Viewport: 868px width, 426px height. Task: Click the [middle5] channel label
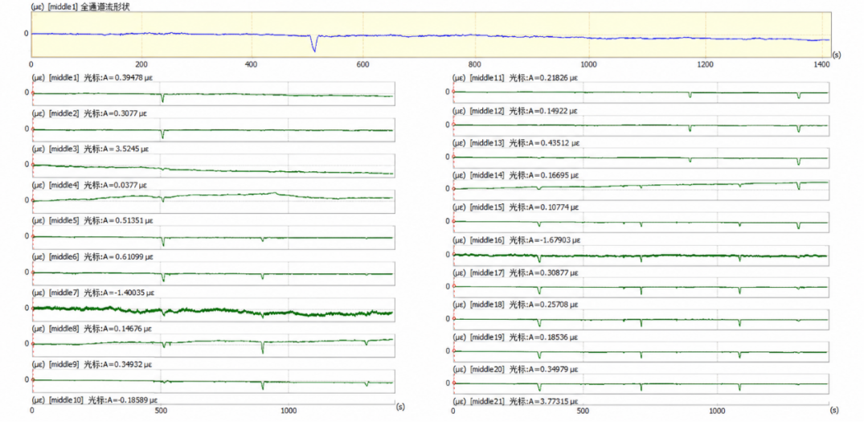point(64,220)
